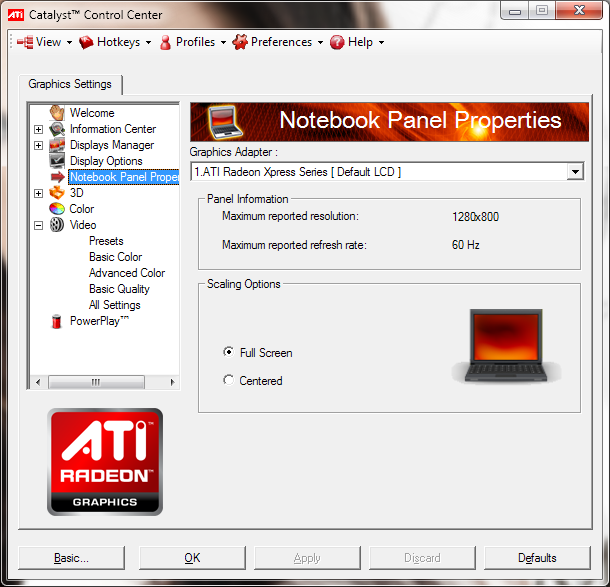The image size is (610, 587).
Task: Click the Welcome hand icon in tree
Action: [x=57, y=113]
